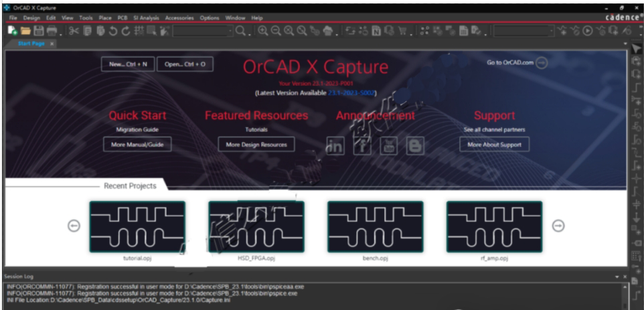Image resolution: width=644 pixels, height=310 pixels.
Task: Close the Start Page tab
Action: point(52,44)
